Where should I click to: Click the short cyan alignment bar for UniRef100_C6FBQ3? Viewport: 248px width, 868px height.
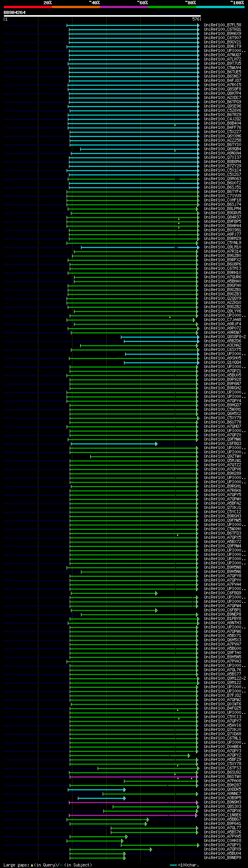point(114,444)
